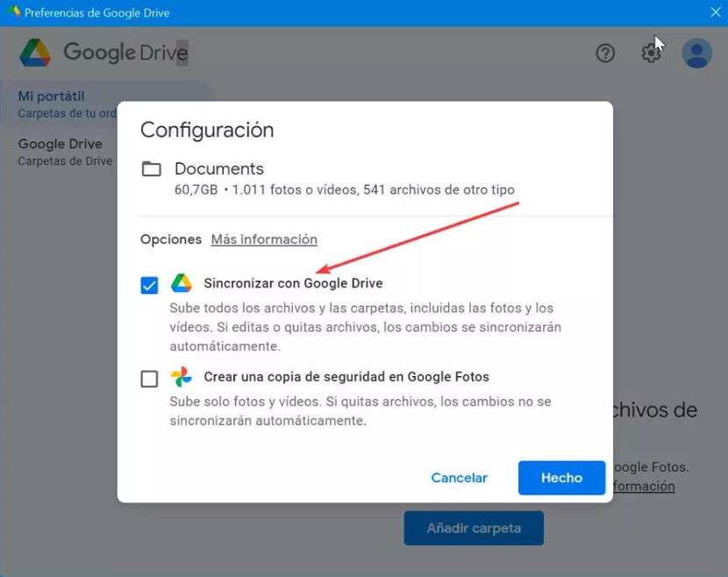Click the Configuración dialog heading
The width and height of the screenshot is (728, 577).
(207, 130)
